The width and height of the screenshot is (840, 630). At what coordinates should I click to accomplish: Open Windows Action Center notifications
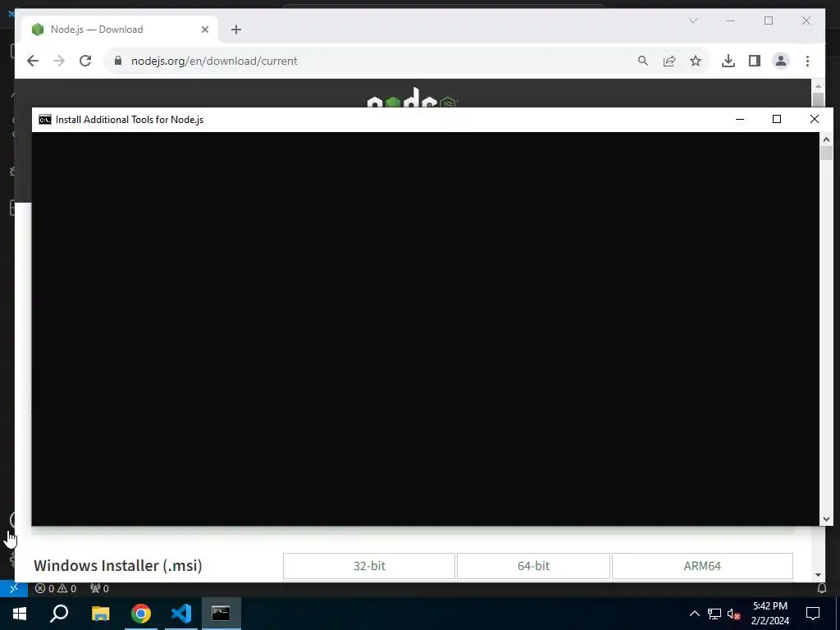[x=813, y=614]
